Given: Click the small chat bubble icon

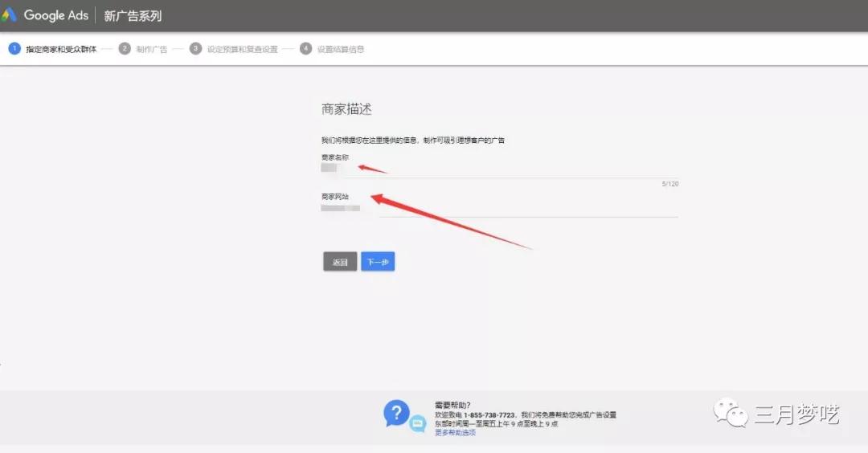Looking at the screenshot, I should click(418, 424).
